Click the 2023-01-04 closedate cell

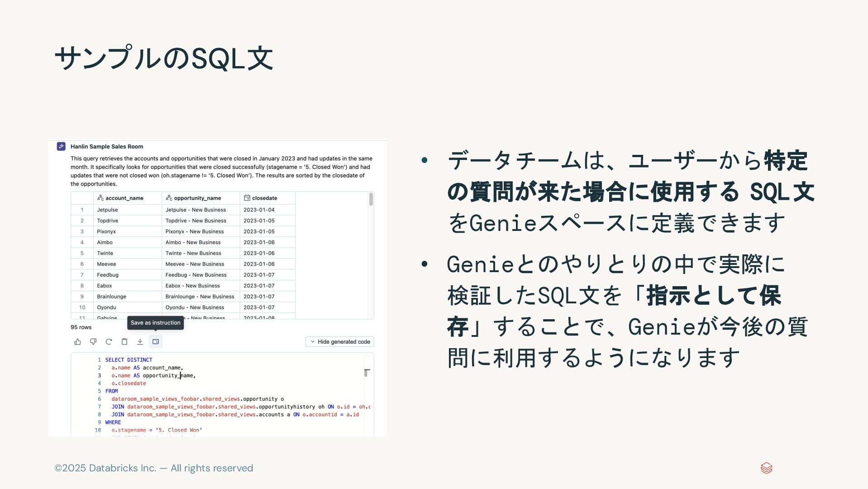(x=267, y=210)
